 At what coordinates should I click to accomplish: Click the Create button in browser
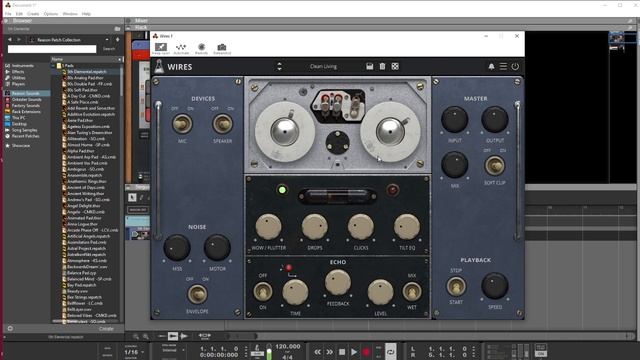(x=106, y=329)
